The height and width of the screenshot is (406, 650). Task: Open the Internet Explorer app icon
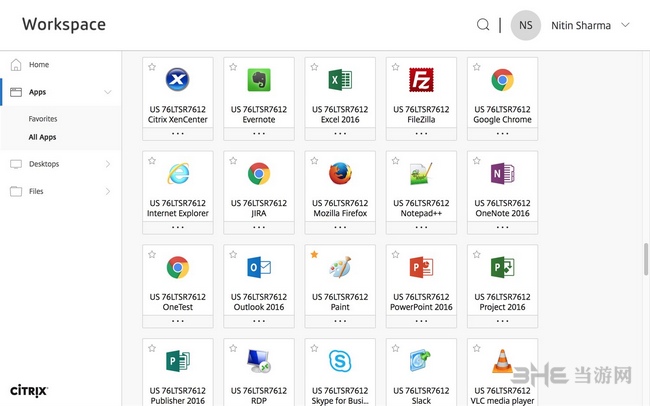(x=178, y=173)
